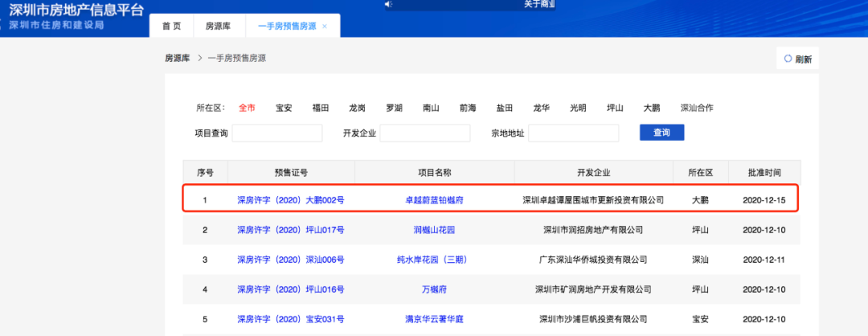Screen dimensions: 868x336
Task: Click the 刷新 refresh icon button
Action: click(x=797, y=59)
